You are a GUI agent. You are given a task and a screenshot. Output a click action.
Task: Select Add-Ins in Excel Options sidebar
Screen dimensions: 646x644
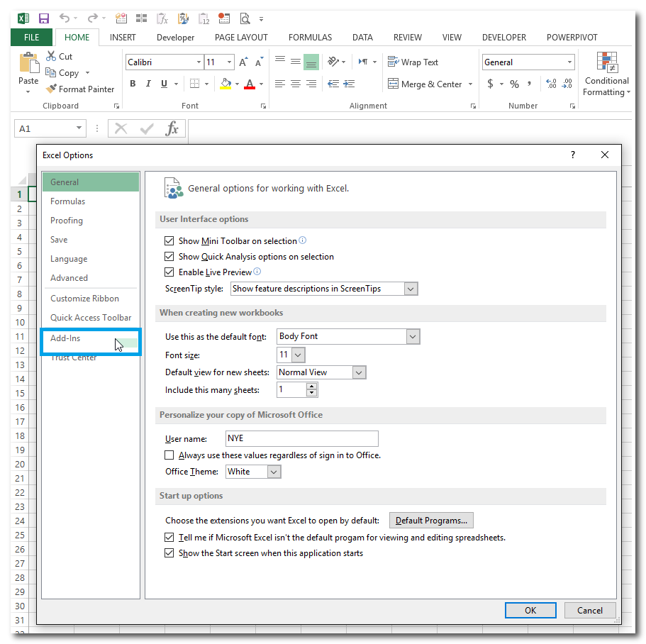pos(65,338)
